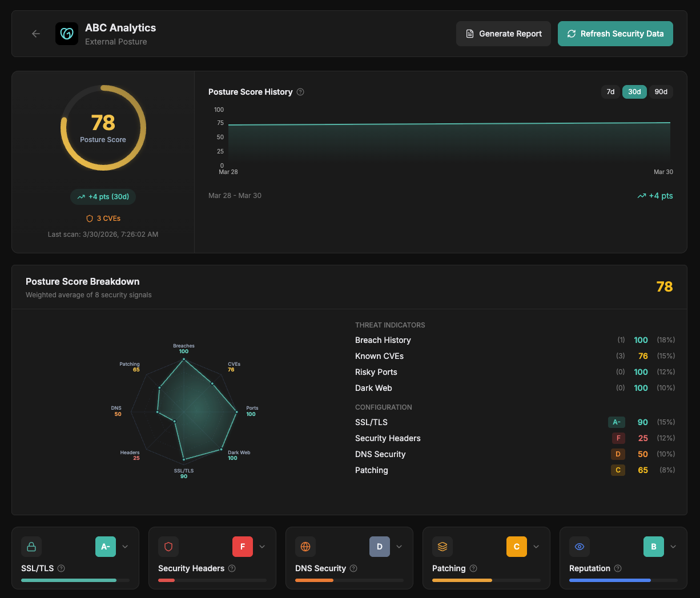Click the Breach History row label
This screenshot has width=700, height=598.
[x=383, y=340]
